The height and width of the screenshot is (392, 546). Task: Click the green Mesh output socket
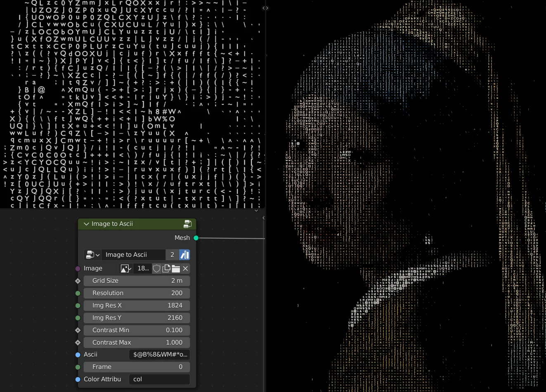[x=196, y=238]
